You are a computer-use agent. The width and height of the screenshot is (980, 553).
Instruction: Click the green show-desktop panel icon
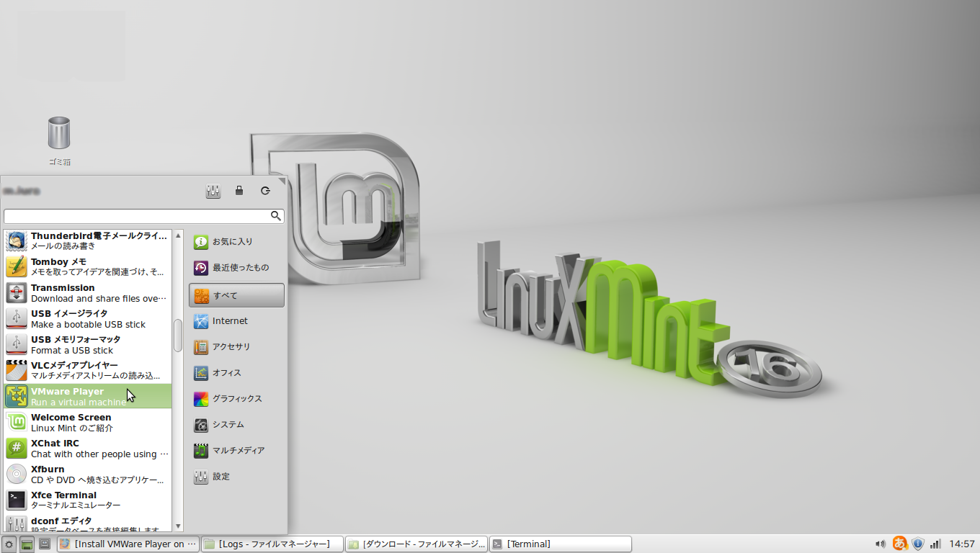pos(27,544)
